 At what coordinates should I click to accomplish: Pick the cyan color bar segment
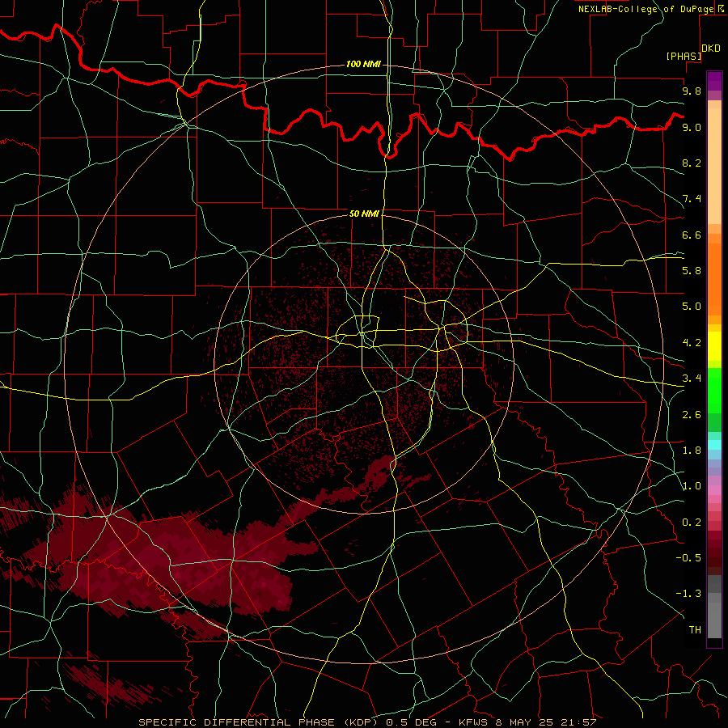pos(714,445)
